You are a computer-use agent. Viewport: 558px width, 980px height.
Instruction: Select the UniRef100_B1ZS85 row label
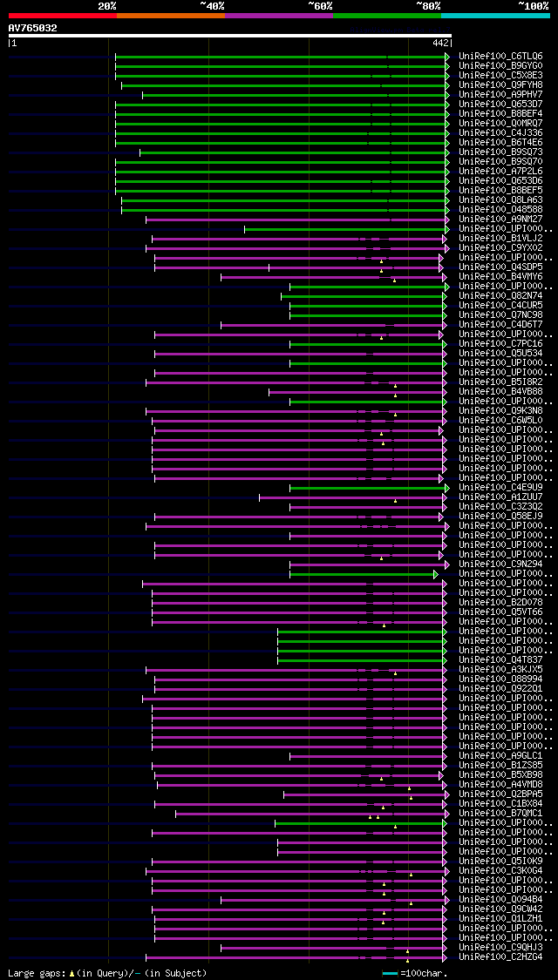point(500,766)
